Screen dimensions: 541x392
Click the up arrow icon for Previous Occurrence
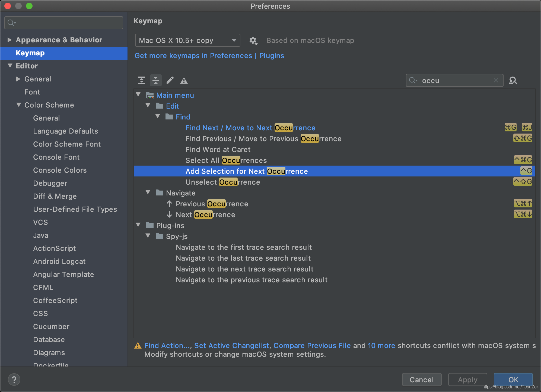point(169,204)
